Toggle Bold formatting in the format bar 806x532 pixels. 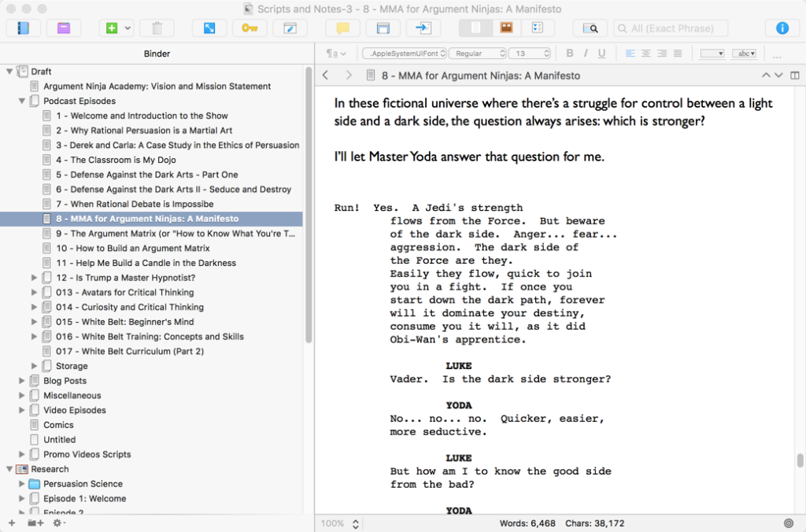click(x=570, y=54)
